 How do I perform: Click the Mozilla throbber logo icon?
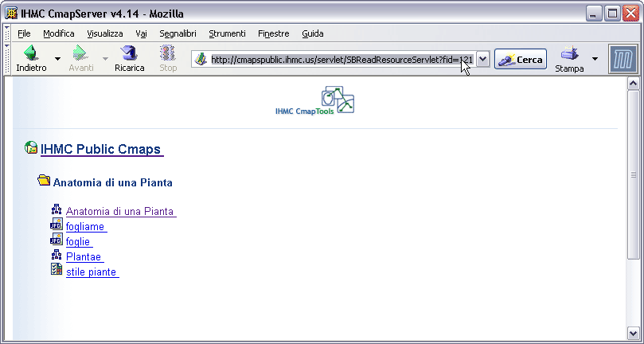(623, 60)
